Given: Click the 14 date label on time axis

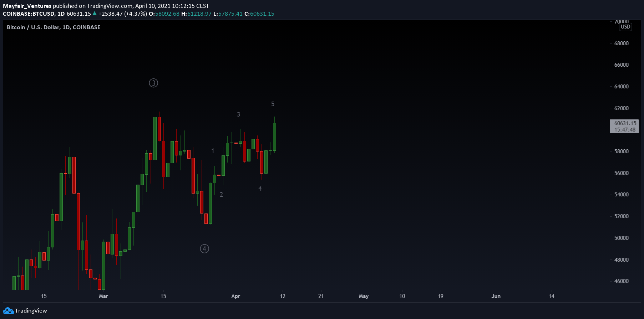Looking at the screenshot, I should pyautogui.click(x=552, y=296).
